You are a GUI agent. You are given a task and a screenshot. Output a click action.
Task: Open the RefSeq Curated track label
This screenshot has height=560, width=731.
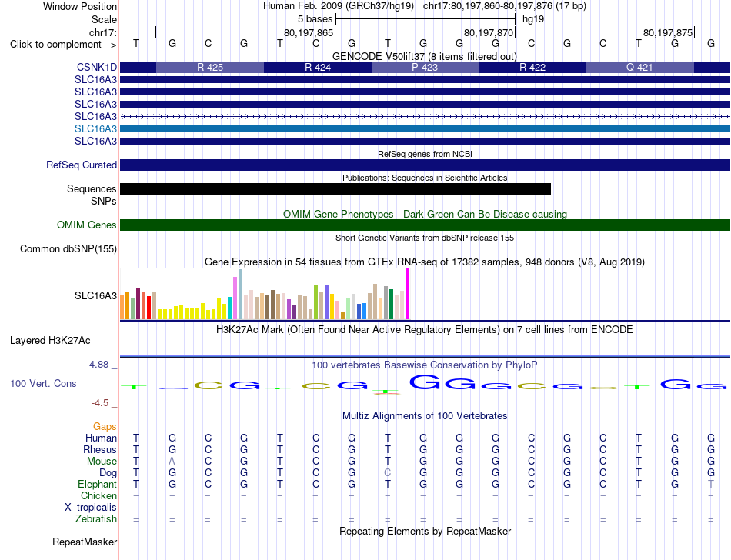(x=82, y=165)
